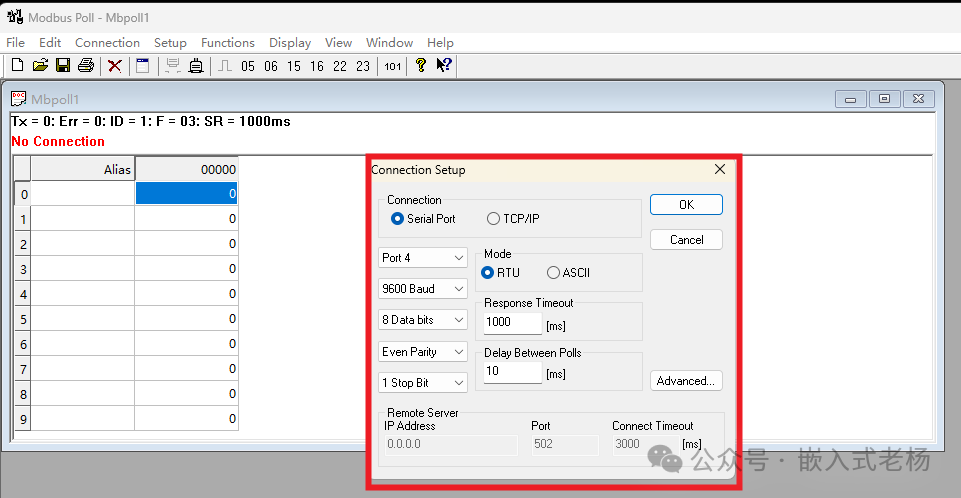
Task: Open the Functions menu
Action: [227, 42]
